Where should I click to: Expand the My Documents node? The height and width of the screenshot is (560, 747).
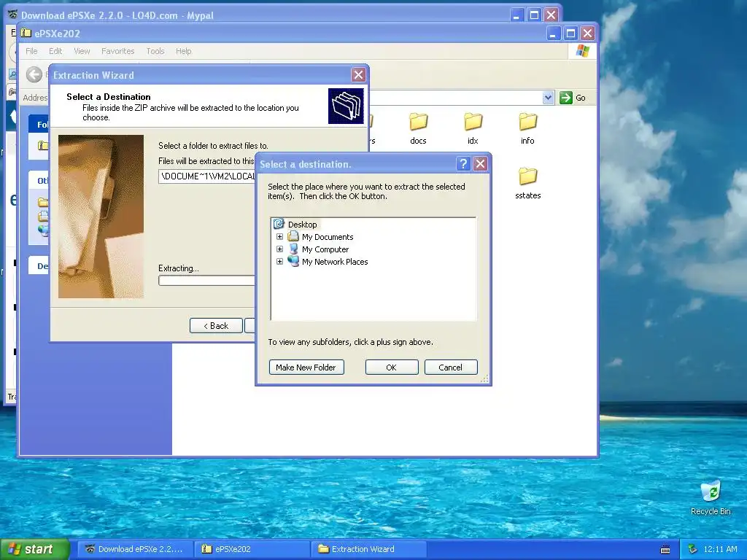[279, 237]
